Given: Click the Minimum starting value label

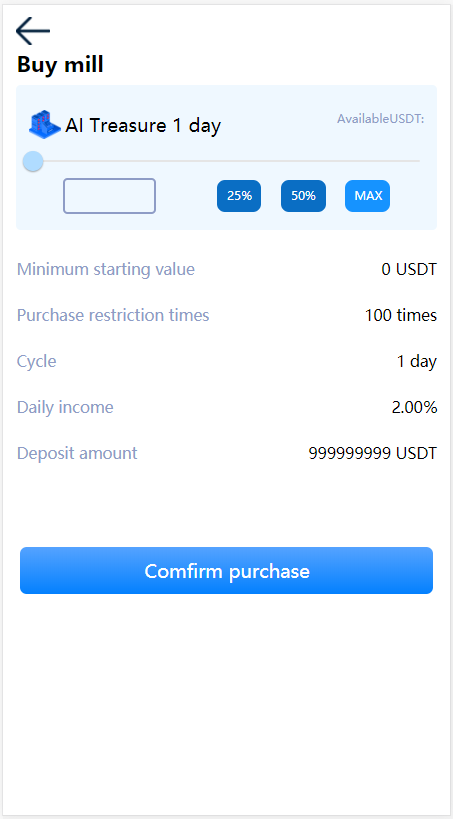Looking at the screenshot, I should 106,270.
